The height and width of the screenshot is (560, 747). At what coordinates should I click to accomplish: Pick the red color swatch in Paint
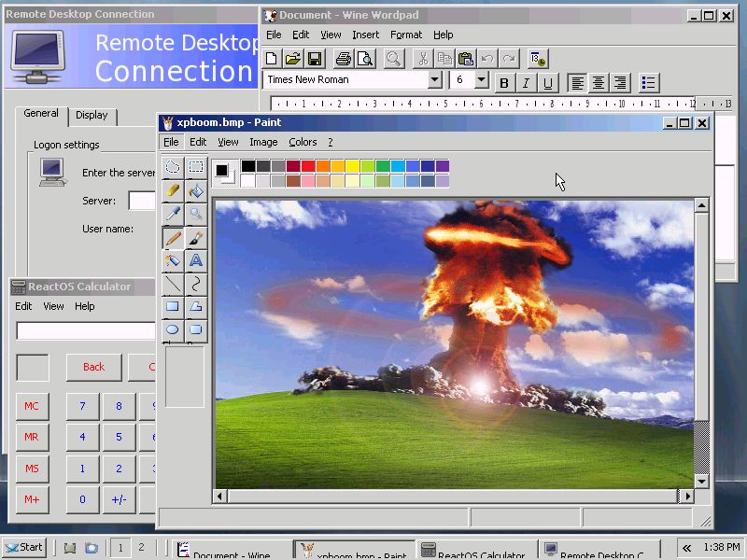click(x=309, y=165)
